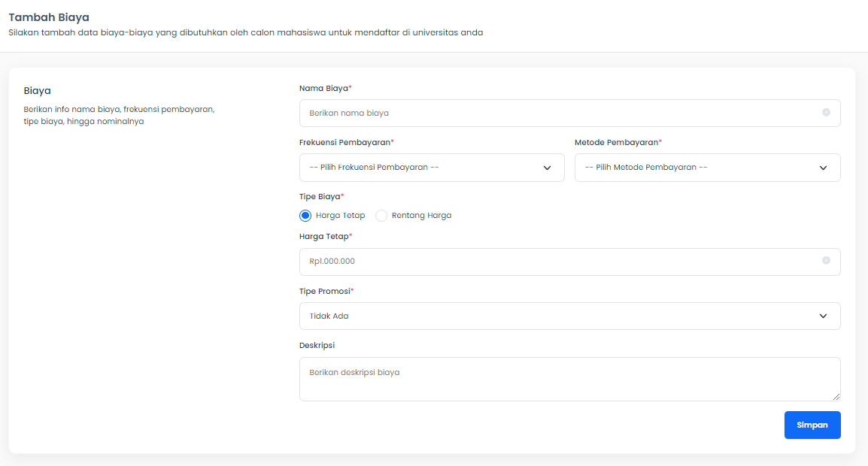Click the textarea resize handle of Deskripsi
Image resolution: width=868 pixels, height=466 pixels.
(x=836, y=396)
